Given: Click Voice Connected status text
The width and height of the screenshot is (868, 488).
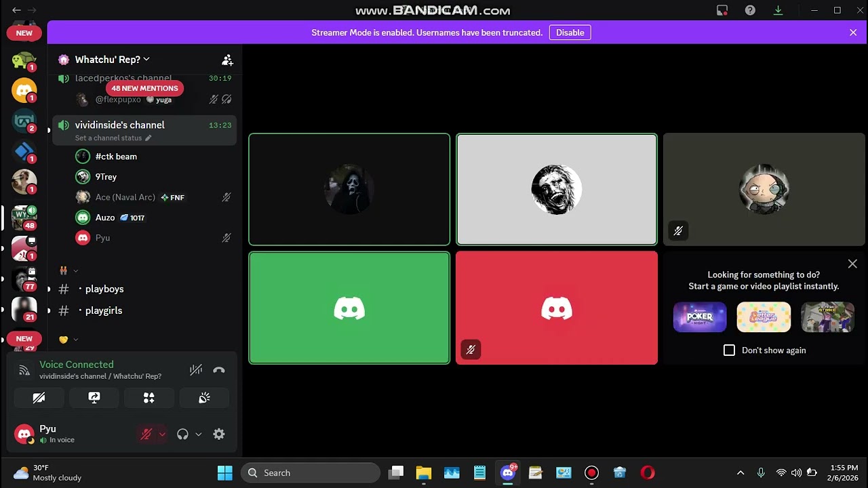Looking at the screenshot, I should point(77,365).
